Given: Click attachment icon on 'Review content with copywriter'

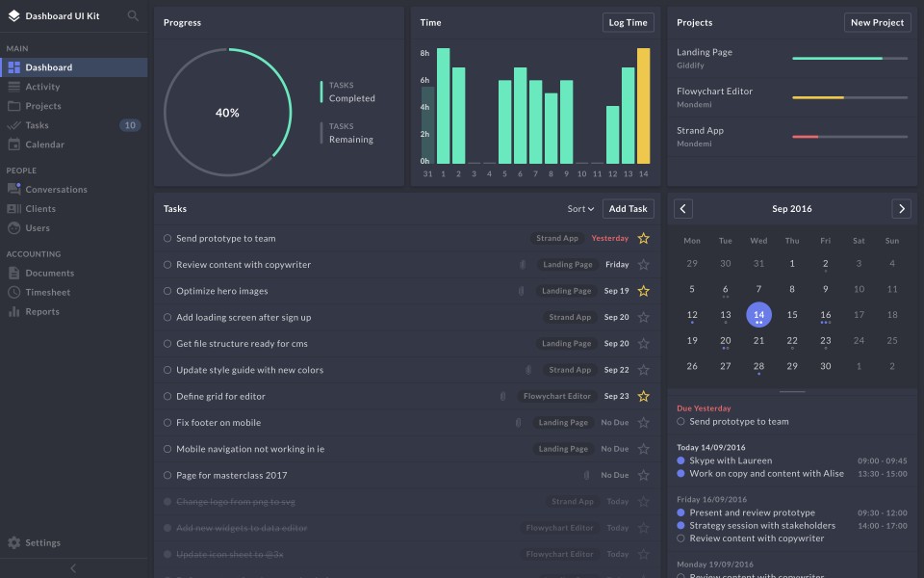Looking at the screenshot, I should tap(523, 265).
